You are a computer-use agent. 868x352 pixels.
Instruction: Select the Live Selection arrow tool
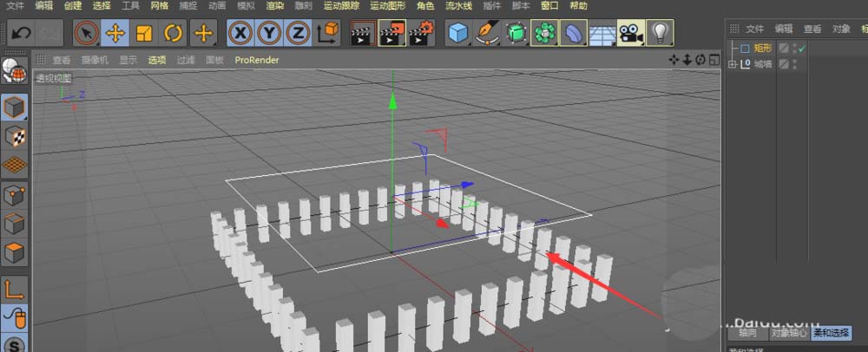[x=86, y=34]
